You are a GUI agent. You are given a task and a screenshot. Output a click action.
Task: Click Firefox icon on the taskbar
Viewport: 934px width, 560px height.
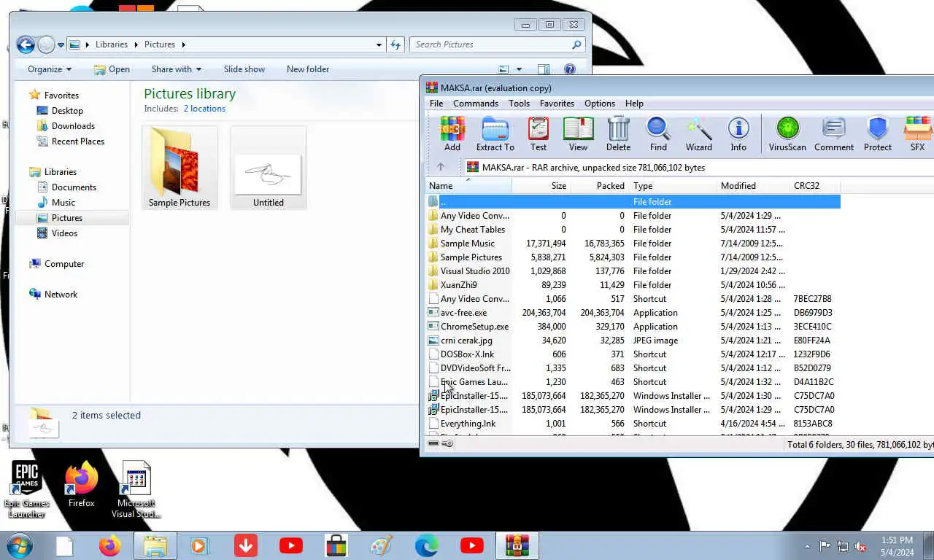coord(110,545)
